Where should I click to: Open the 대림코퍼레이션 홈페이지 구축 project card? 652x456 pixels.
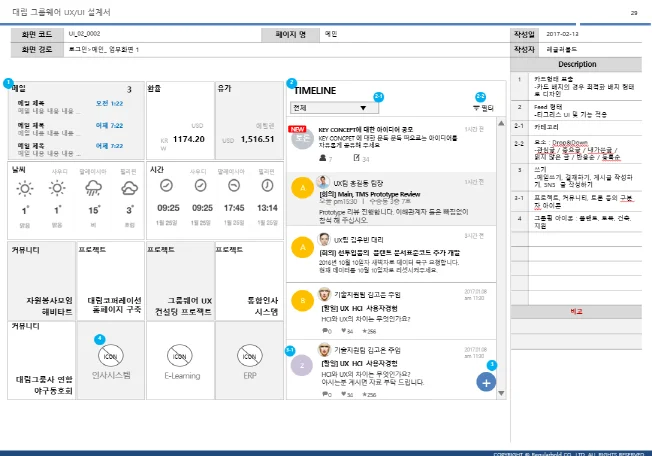[110, 281]
